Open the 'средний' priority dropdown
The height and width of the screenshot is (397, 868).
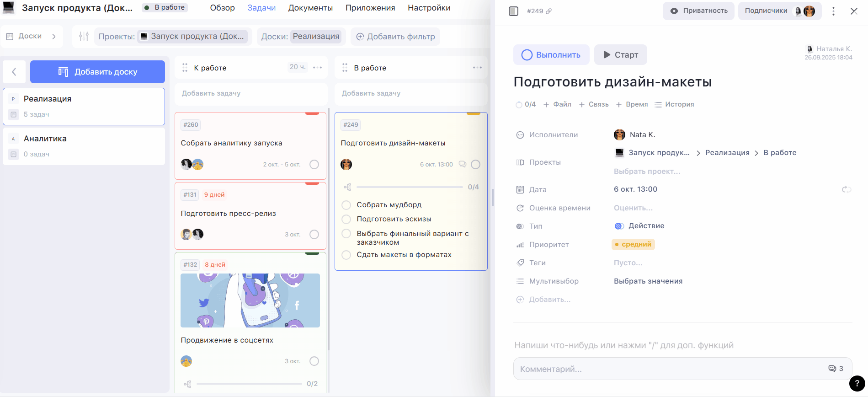coord(633,244)
